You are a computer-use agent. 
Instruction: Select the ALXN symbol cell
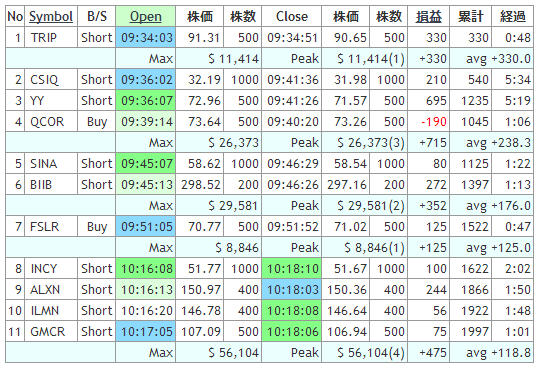51,290
